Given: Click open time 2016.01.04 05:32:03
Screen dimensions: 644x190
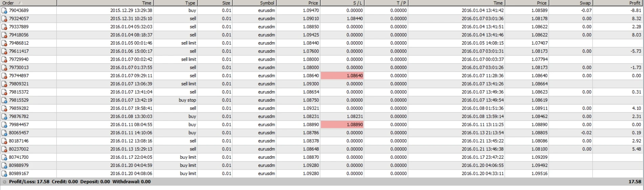Looking at the screenshot, I should (x=131, y=27).
